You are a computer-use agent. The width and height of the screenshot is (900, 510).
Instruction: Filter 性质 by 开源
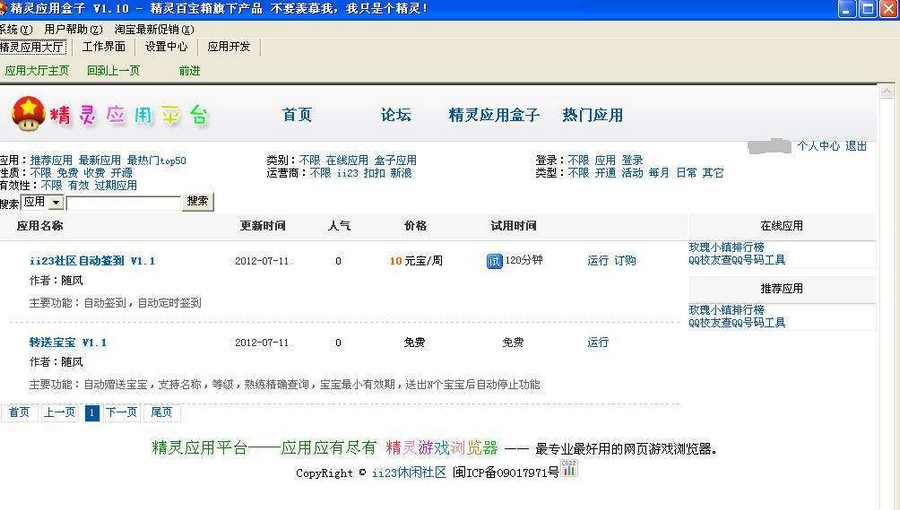[x=121, y=173]
